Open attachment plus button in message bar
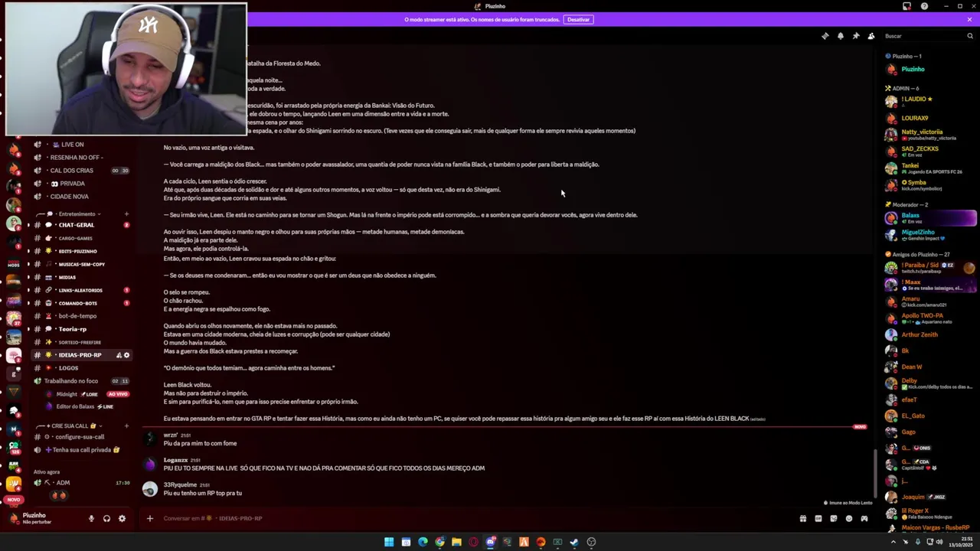This screenshot has height=551, width=980. click(150, 518)
